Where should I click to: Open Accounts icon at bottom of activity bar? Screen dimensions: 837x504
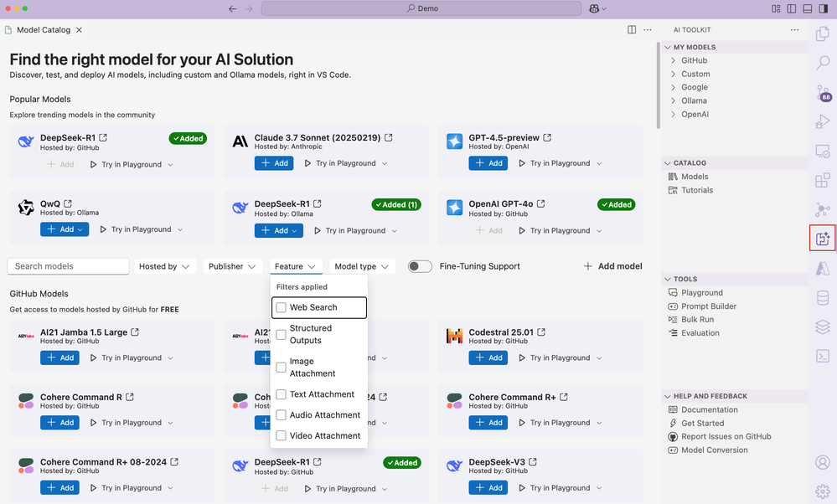(823, 462)
